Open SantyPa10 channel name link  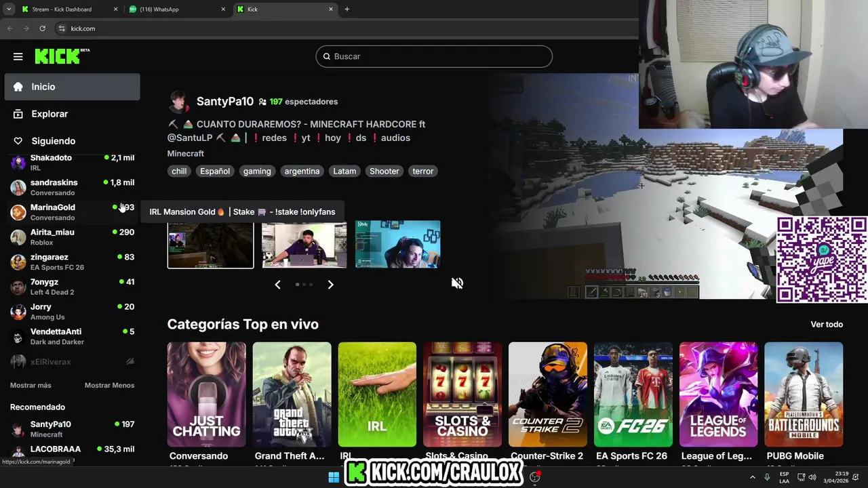[225, 102]
